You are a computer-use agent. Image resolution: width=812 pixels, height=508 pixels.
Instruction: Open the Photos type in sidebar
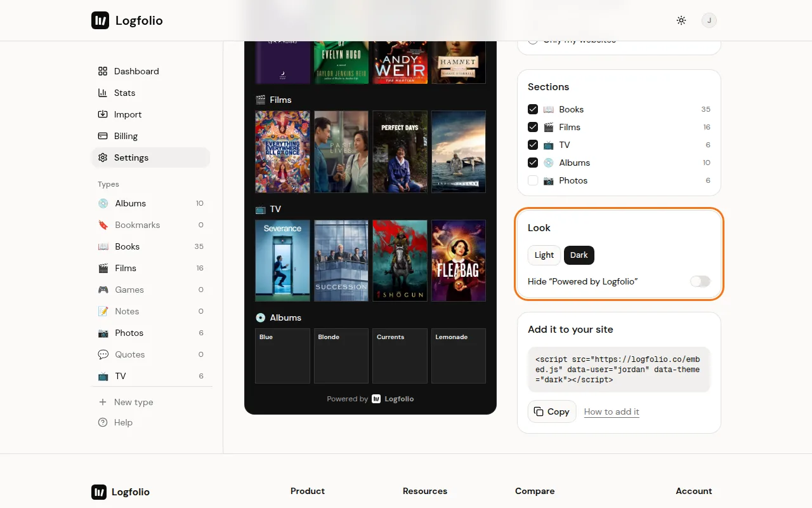pyautogui.click(x=151, y=333)
